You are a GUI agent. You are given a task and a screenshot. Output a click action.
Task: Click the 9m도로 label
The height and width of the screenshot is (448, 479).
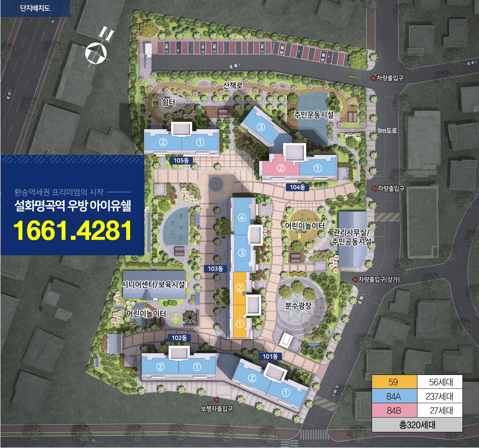(387, 130)
